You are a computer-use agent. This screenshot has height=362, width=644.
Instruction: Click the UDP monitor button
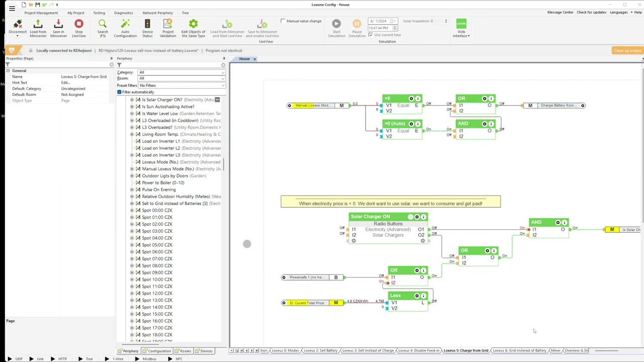click(16, 359)
